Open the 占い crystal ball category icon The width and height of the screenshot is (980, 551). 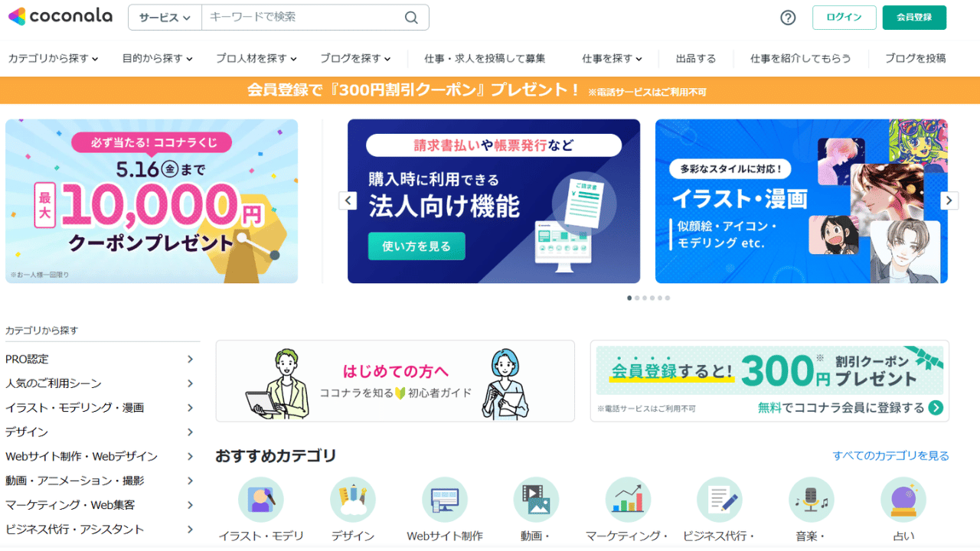tap(903, 500)
